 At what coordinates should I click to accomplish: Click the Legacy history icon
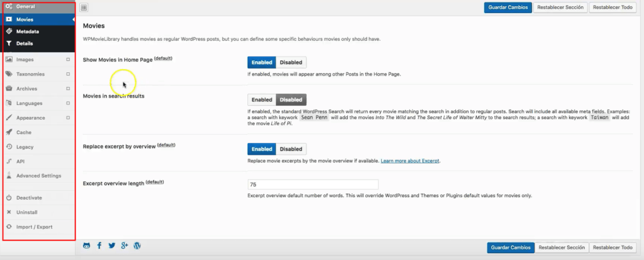[x=9, y=147]
